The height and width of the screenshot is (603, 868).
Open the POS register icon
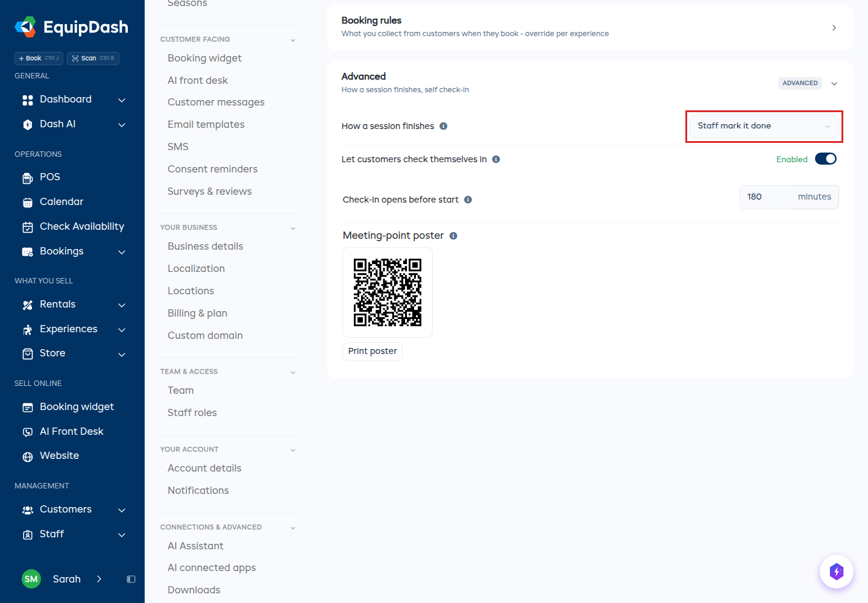click(x=28, y=178)
